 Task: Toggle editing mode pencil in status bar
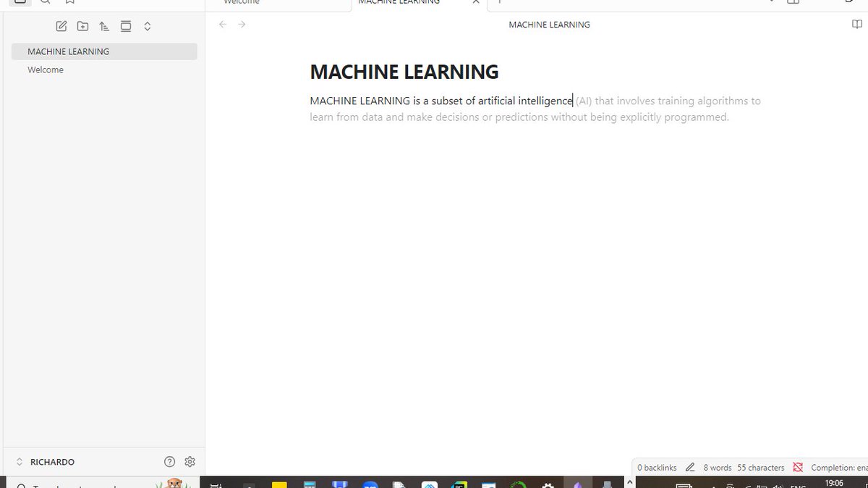[x=690, y=468]
